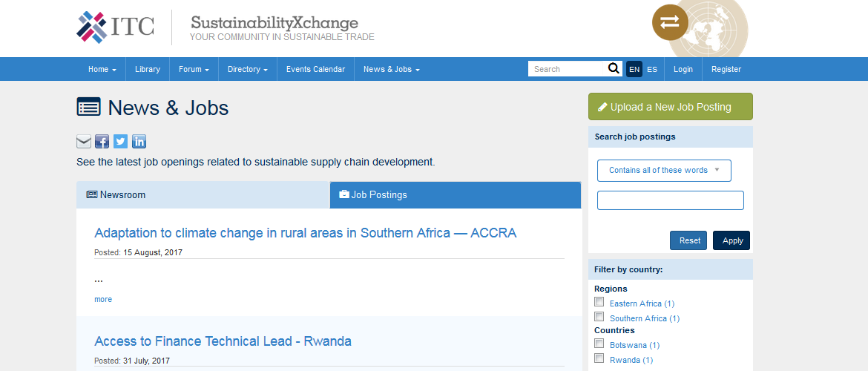Click the email share envelope icon
Viewport: 868px width, 371px height.
[x=84, y=142]
